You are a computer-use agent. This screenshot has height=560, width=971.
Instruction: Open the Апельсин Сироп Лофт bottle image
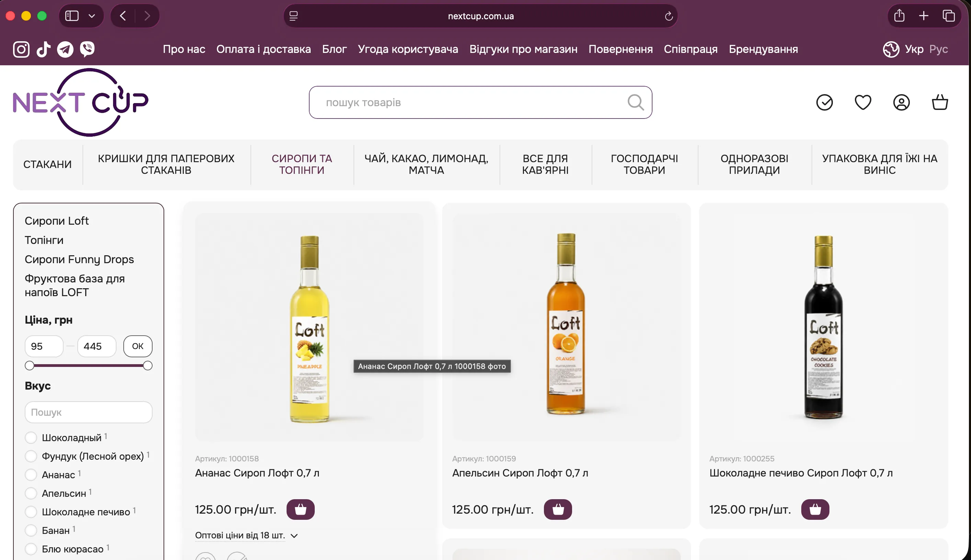566,327
